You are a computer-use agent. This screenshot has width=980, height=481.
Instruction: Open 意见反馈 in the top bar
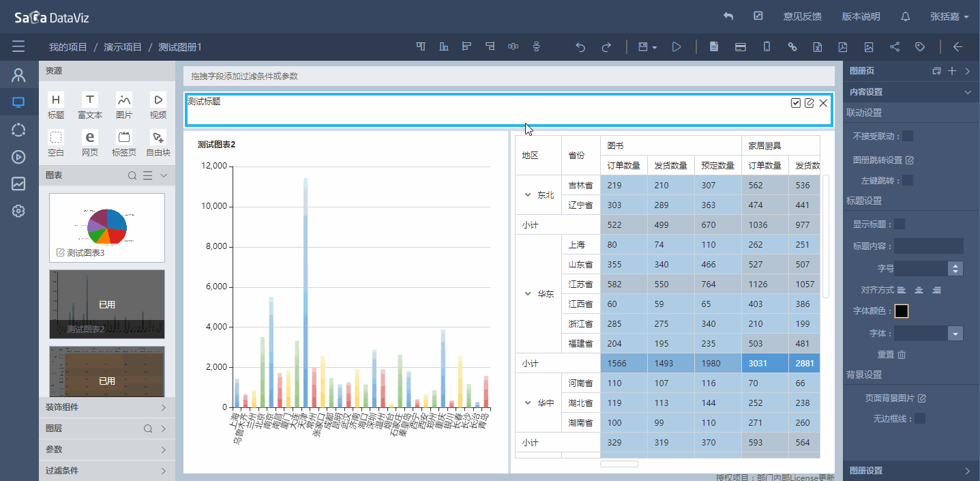[802, 16]
